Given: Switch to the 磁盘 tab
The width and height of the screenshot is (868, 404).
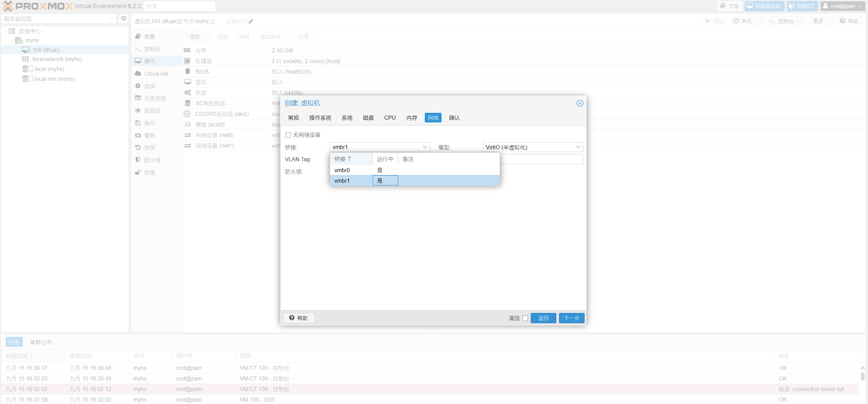Looking at the screenshot, I should pyautogui.click(x=368, y=118).
